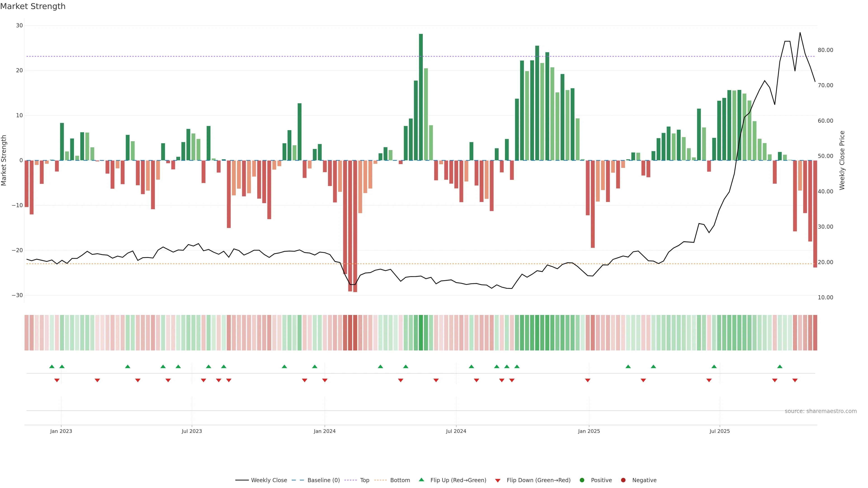Click the Weekly Close Price axis title
The width and height of the screenshot is (868, 488).
pyautogui.click(x=842, y=160)
